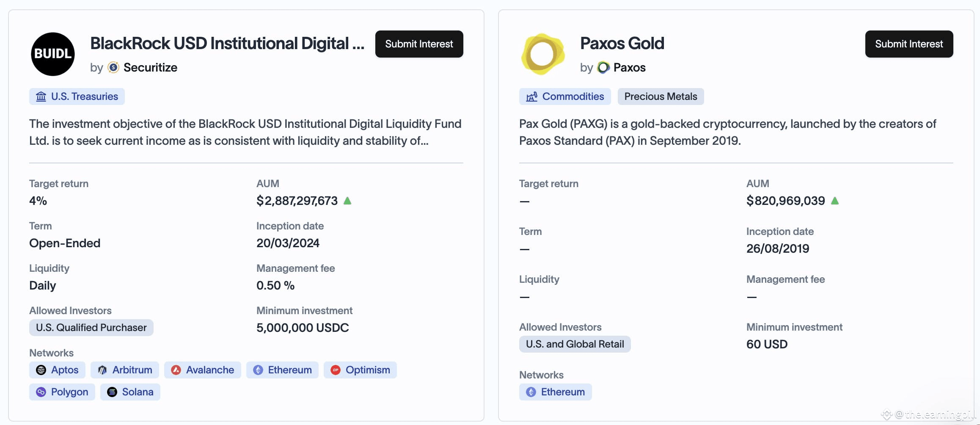
Task: Click the 60 USD minimum investment
Action: 767,344
